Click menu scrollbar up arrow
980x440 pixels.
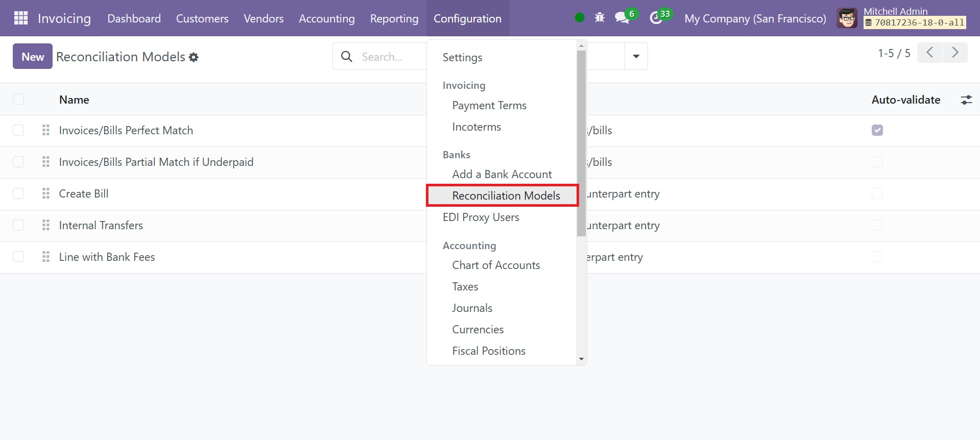tap(581, 46)
